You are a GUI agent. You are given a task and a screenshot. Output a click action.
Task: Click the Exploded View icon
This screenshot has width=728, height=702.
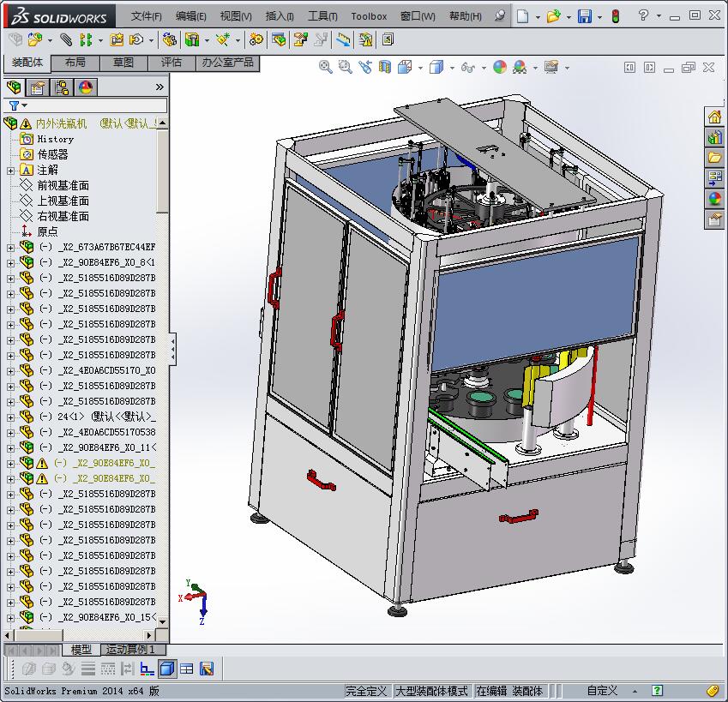[x=300, y=40]
